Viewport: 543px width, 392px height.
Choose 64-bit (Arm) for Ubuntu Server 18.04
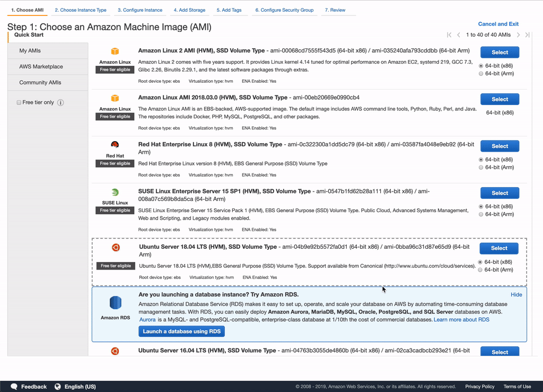480,270
